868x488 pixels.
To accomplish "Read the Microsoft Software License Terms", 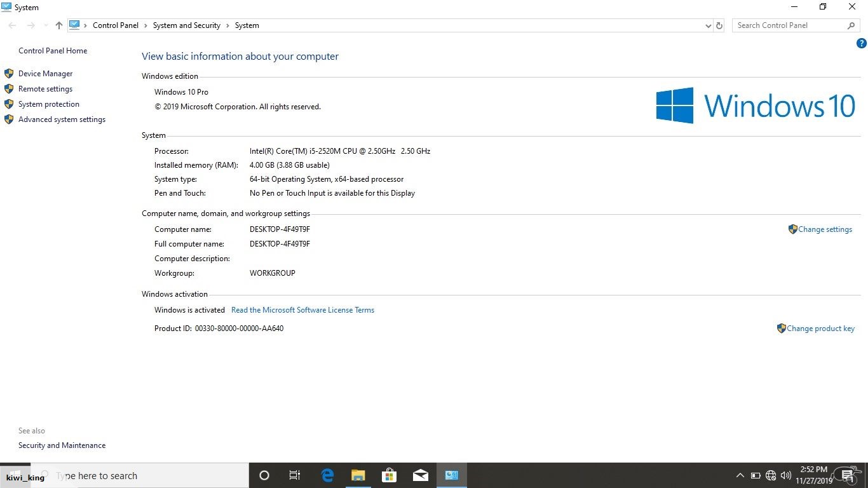I will [x=302, y=310].
